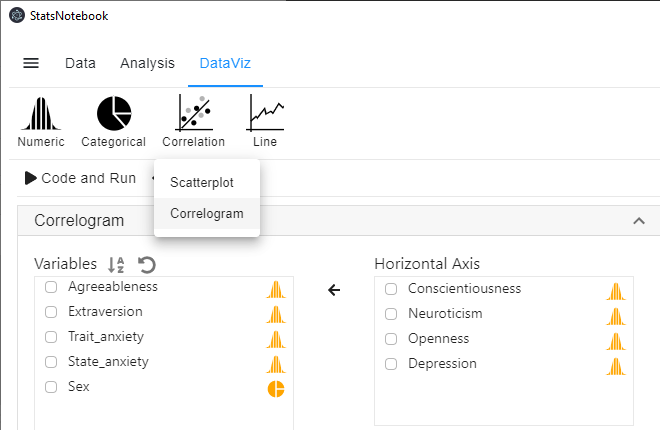Click the left arrow to move variables
Viewport: 660px width, 430px height.
click(x=334, y=290)
